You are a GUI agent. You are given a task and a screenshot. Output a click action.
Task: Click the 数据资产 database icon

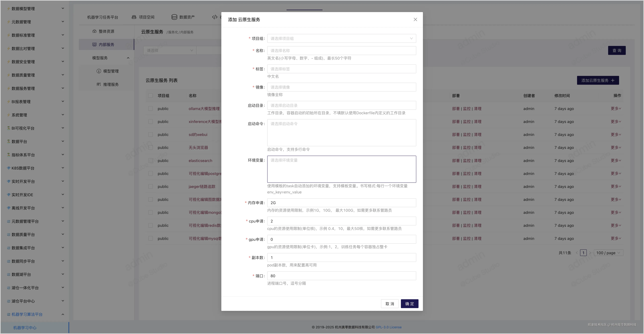[174, 17]
